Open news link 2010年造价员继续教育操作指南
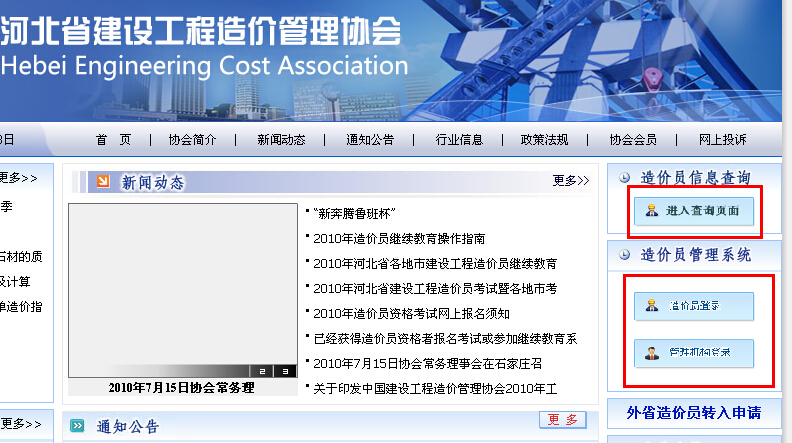The image size is (792, 443). (x=399, y=238)
